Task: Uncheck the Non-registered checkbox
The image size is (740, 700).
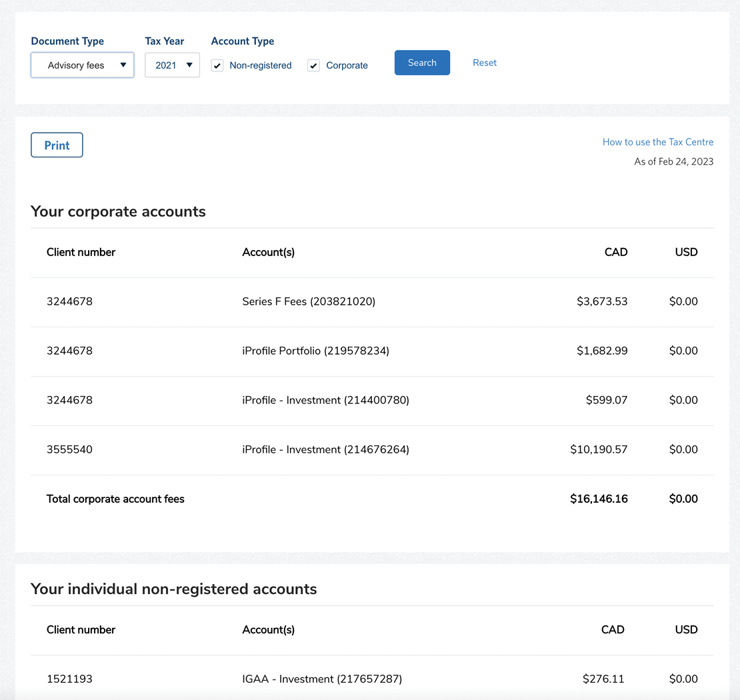Action: pyautogui.click(x=217, y=65)
